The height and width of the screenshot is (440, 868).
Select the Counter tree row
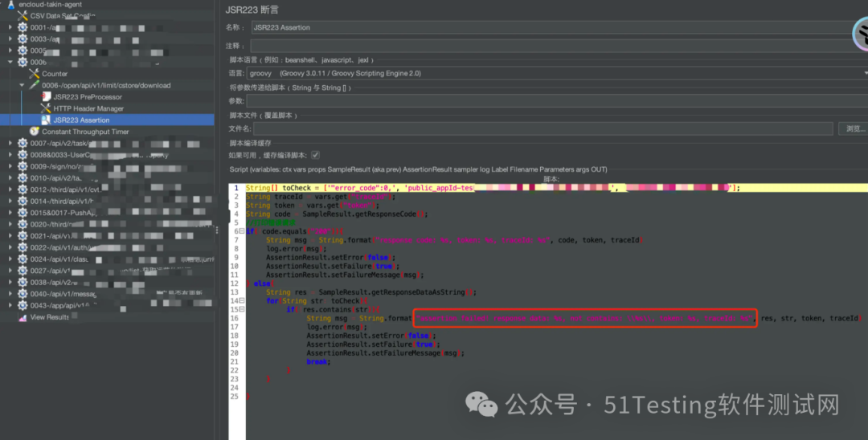tap(55, 74)
